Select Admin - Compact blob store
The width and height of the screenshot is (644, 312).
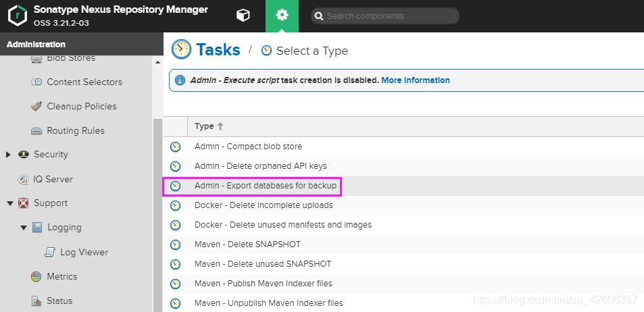click(x=248, y=147)
